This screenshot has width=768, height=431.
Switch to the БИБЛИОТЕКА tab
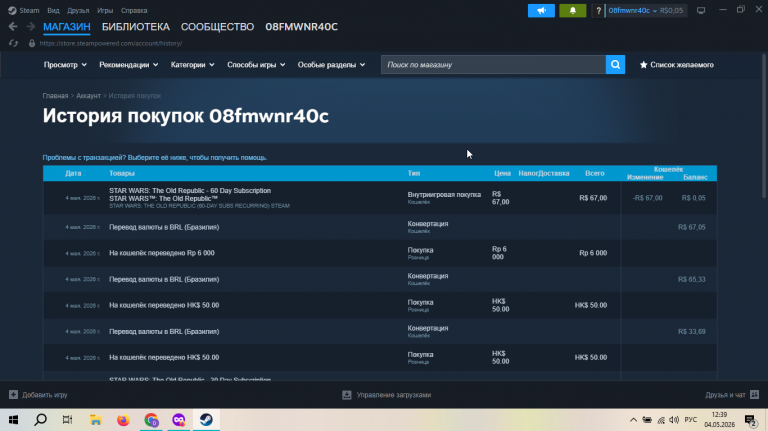136,27
